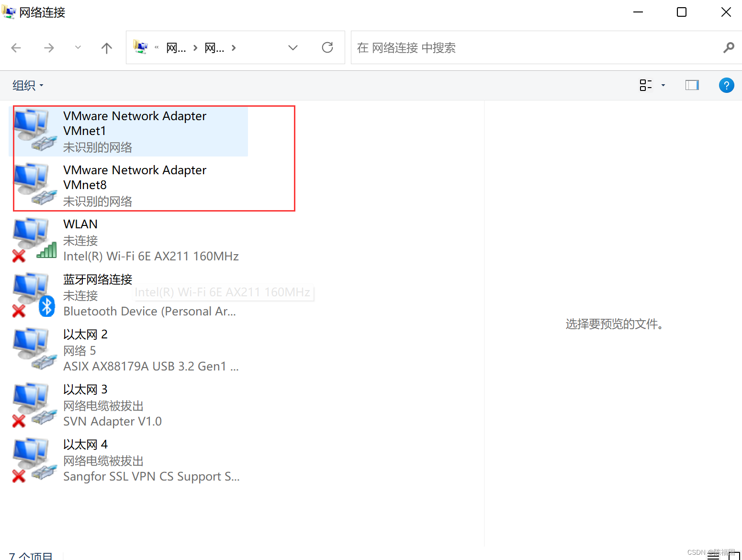The image size is (742, 560).
Task: Click the window title bar network icon
Action: pyautogui.click(x=9, y=11)
